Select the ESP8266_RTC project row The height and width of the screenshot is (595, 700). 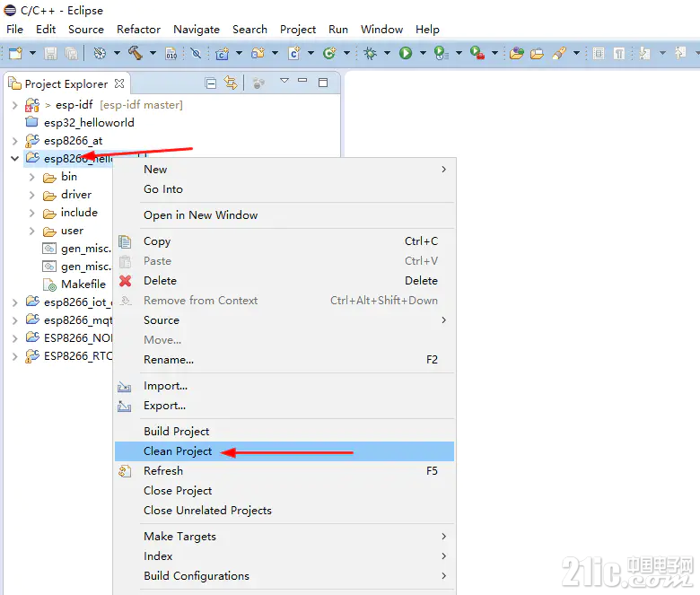(78, 356)
